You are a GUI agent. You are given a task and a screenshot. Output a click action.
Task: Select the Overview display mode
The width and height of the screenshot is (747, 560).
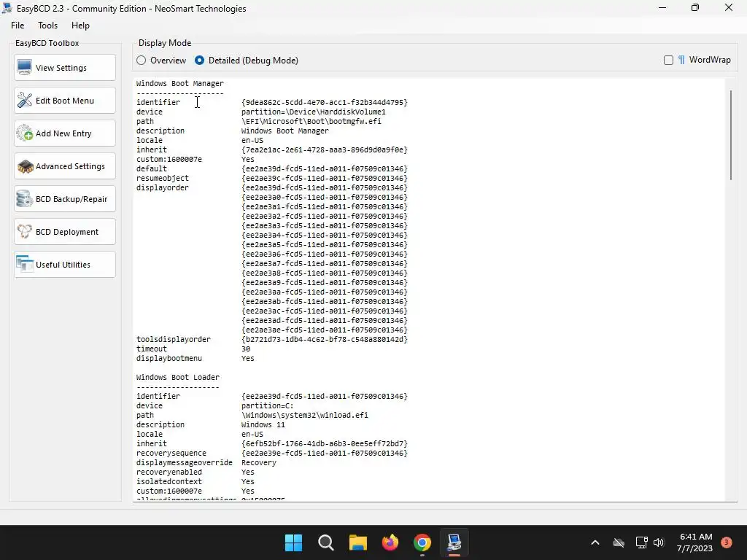click(161, 61)
